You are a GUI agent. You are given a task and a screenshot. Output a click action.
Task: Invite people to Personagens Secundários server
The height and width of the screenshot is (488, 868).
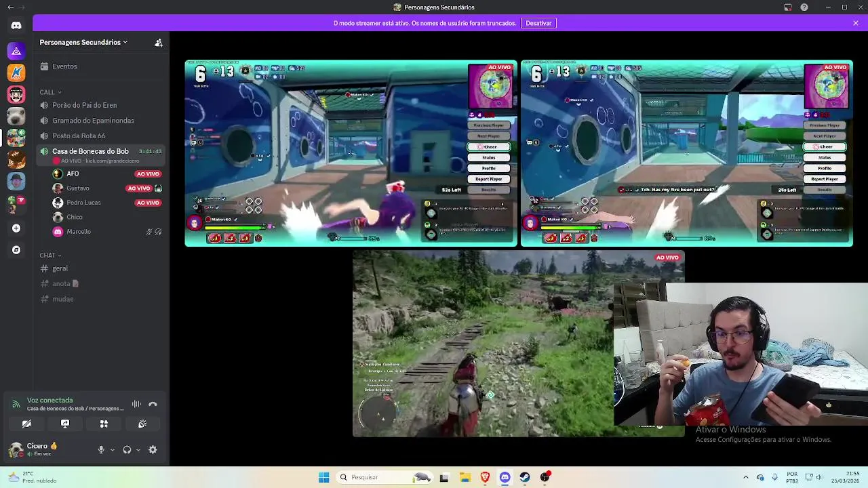click(x=159, y=43)
